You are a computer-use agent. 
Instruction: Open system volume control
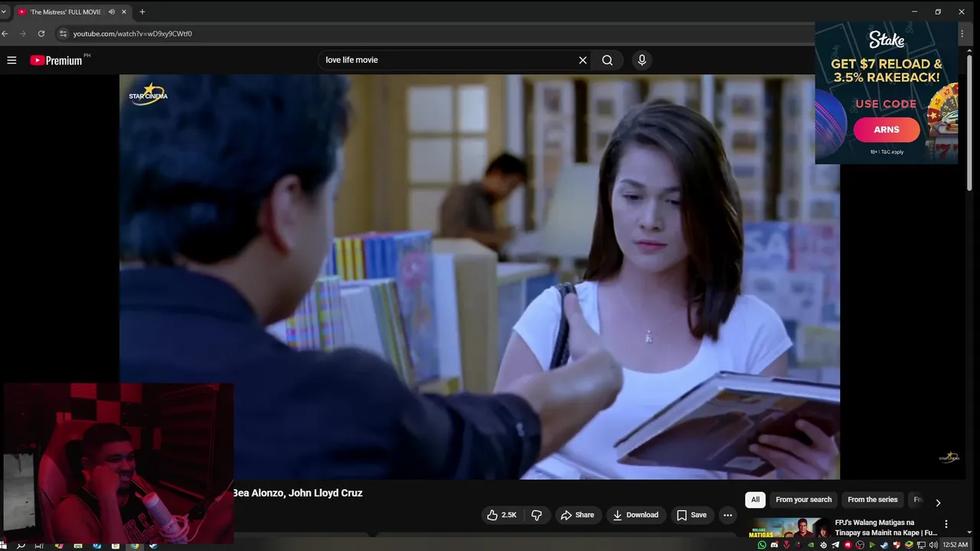pos(933,545)
